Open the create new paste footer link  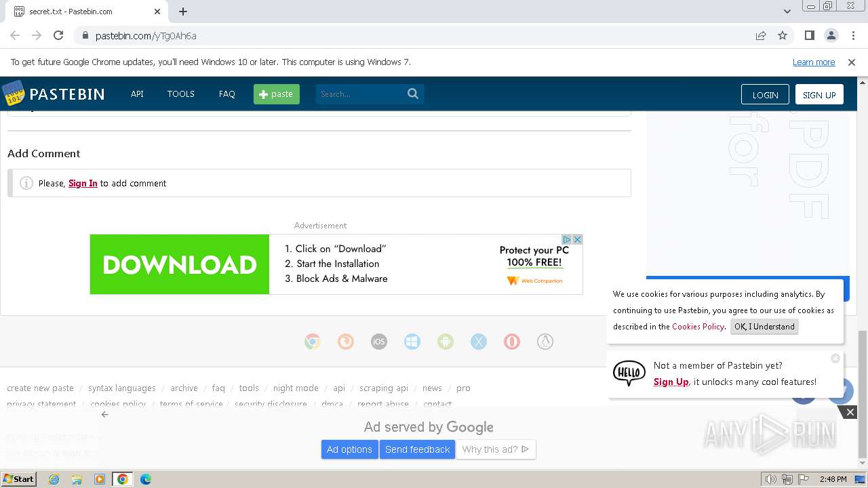tap(40, 388)
